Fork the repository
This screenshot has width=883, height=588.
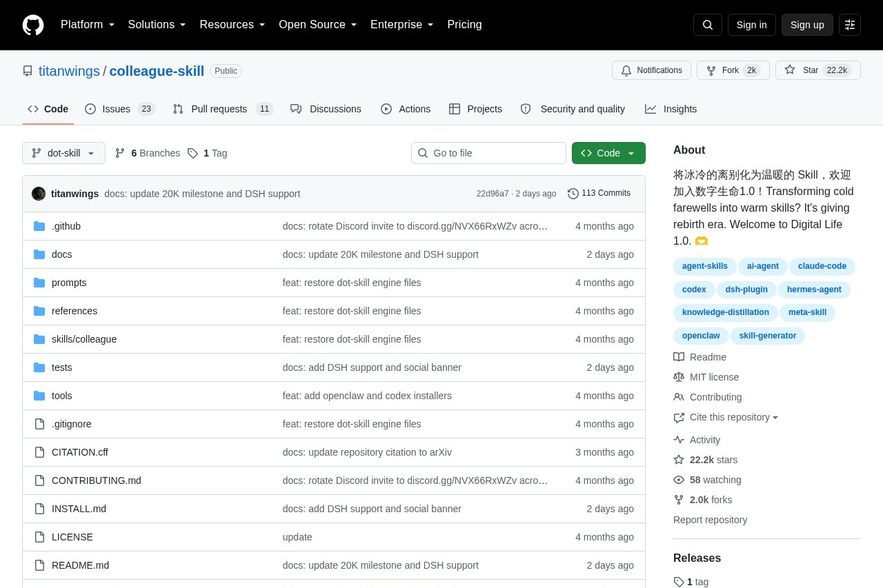click(x=733, y=70)
